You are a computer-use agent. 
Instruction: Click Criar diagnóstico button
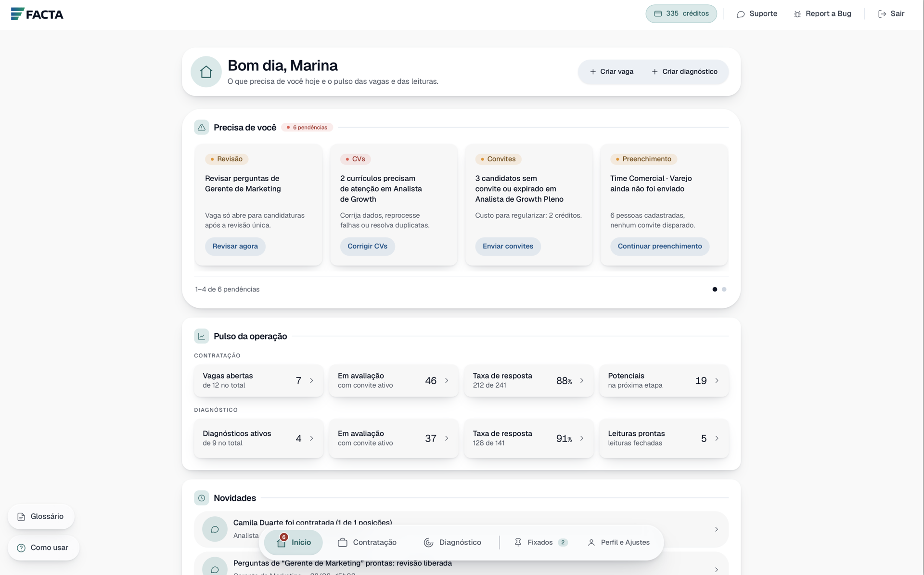(x=684, y=72)
